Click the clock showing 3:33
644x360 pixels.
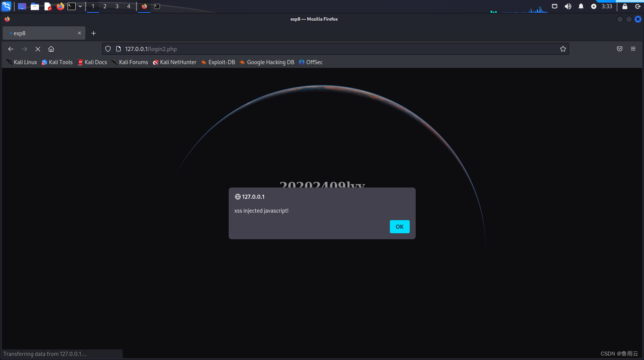coord(607,6)
